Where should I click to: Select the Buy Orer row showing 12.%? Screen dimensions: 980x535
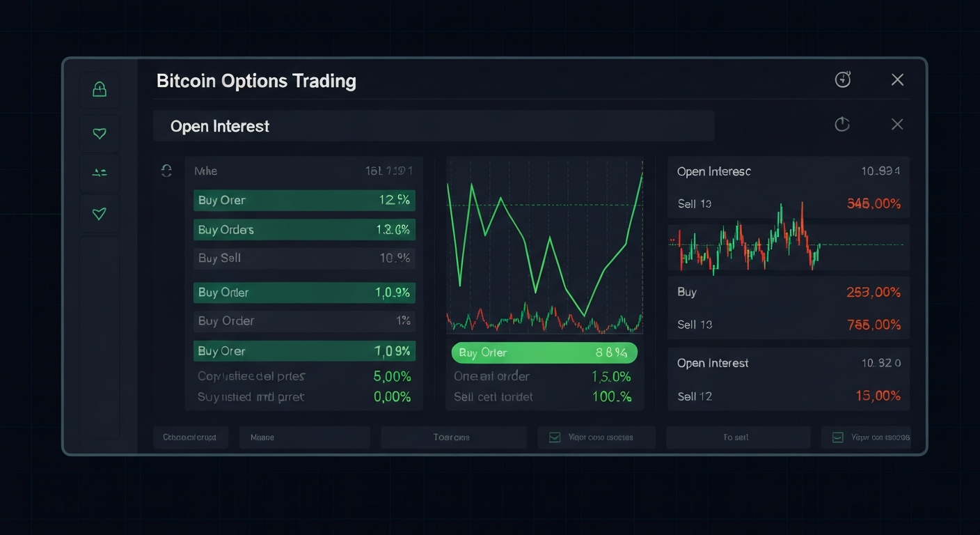coord(304,201)
